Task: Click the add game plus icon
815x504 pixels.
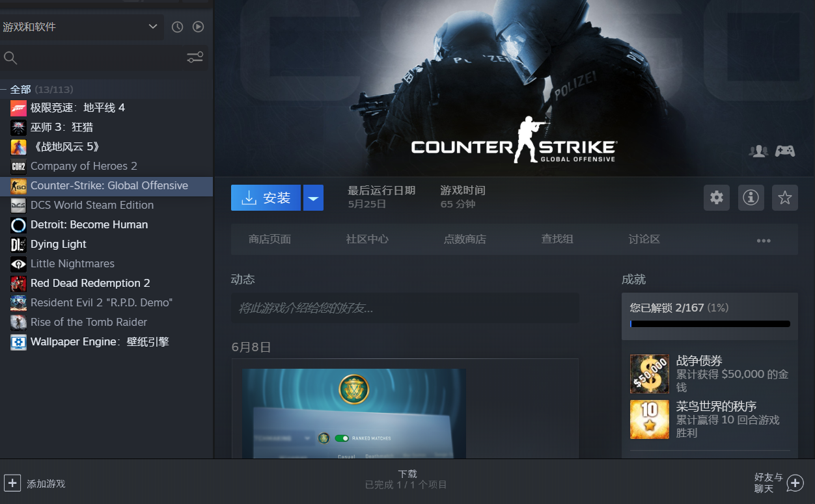Action: click(12, 483)
